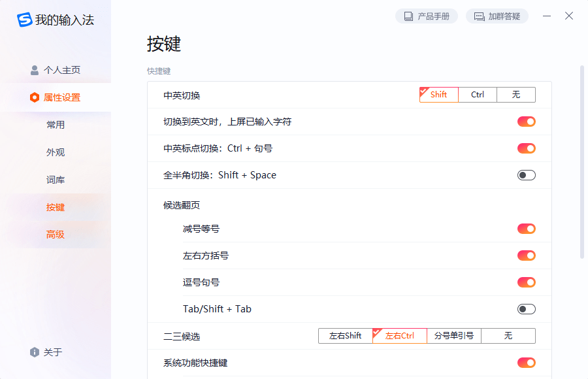
Task: Open the 词库 settings page
Action: pyautogui.click(x=56, y=180)
